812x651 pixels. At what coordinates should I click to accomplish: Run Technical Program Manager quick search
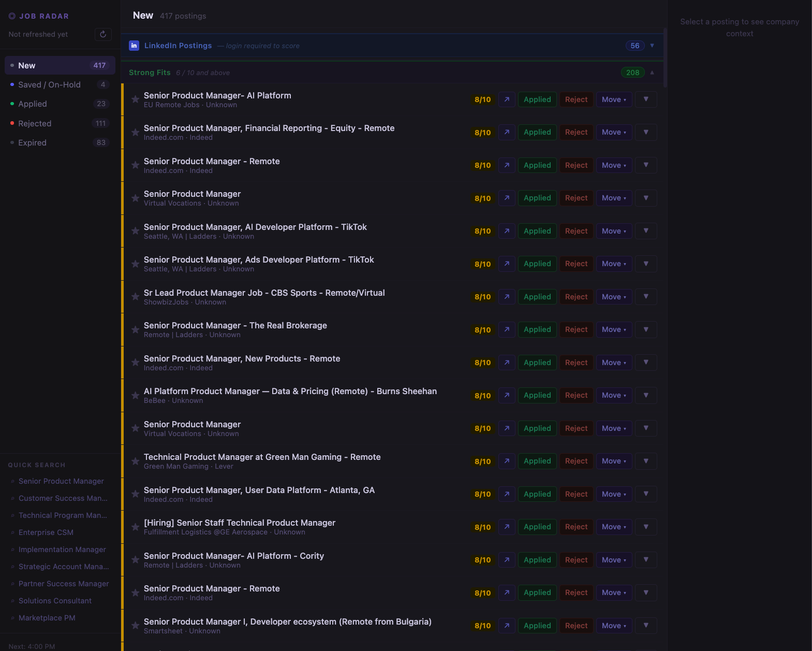[63, 515]
